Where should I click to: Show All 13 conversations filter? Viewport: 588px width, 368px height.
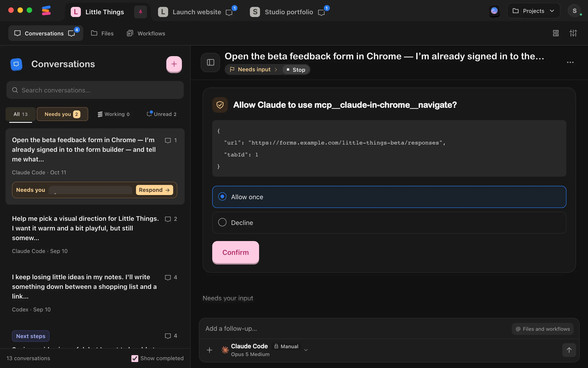tap(21, 114)
